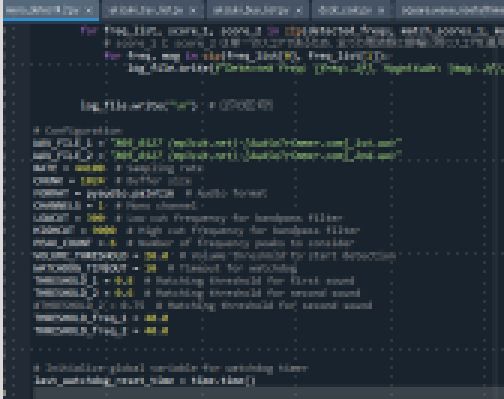
Task: Click the '# Configuration' comment line
Action: click(x=78, y=131)
